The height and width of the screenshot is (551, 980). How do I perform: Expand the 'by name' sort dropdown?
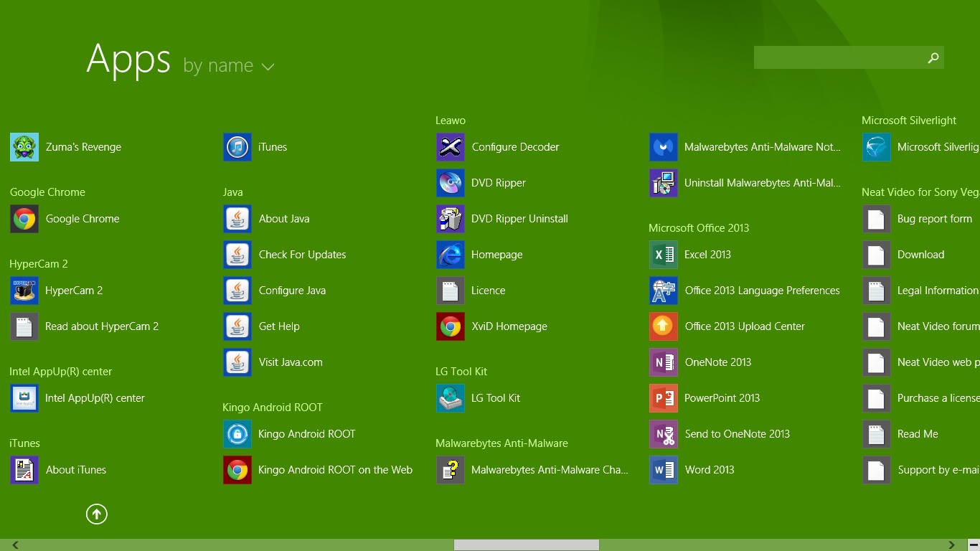tap(229, 66)
